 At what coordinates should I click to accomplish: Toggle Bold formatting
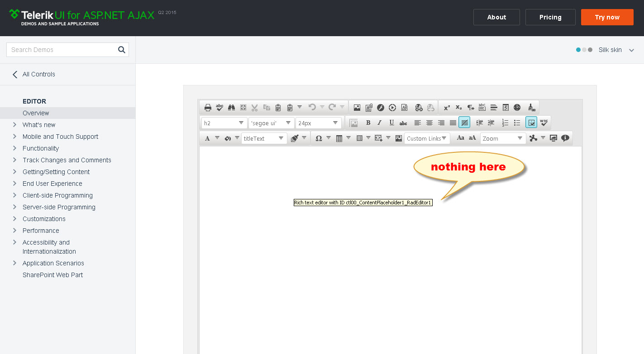(x=368, y=123)
